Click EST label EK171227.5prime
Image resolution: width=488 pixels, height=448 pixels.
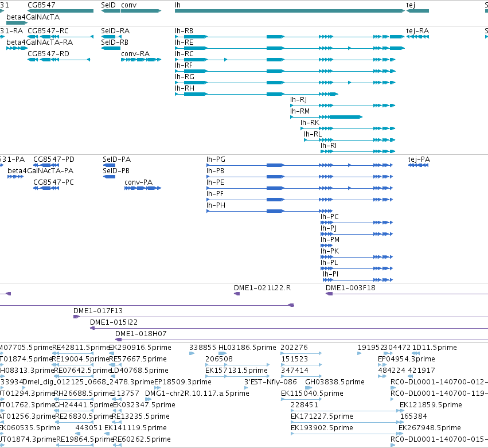point(322,416)
